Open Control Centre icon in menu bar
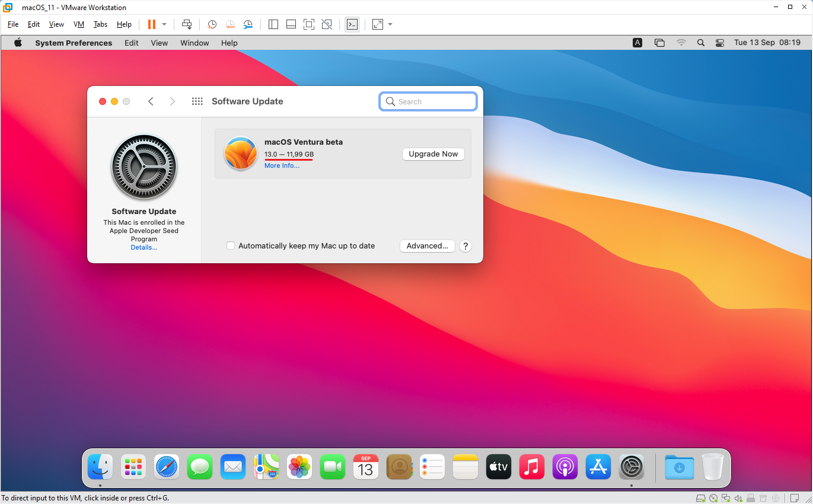Image resolution: width=813 pixels, height=504 pixels. pyautogui.click(x=720, y=43)
